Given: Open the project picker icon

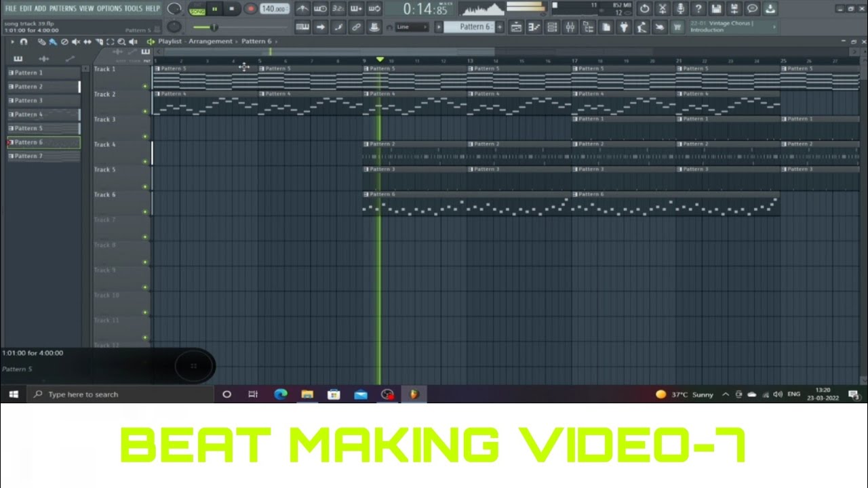Looking at the screenshot, I should [x=606, y=27].
